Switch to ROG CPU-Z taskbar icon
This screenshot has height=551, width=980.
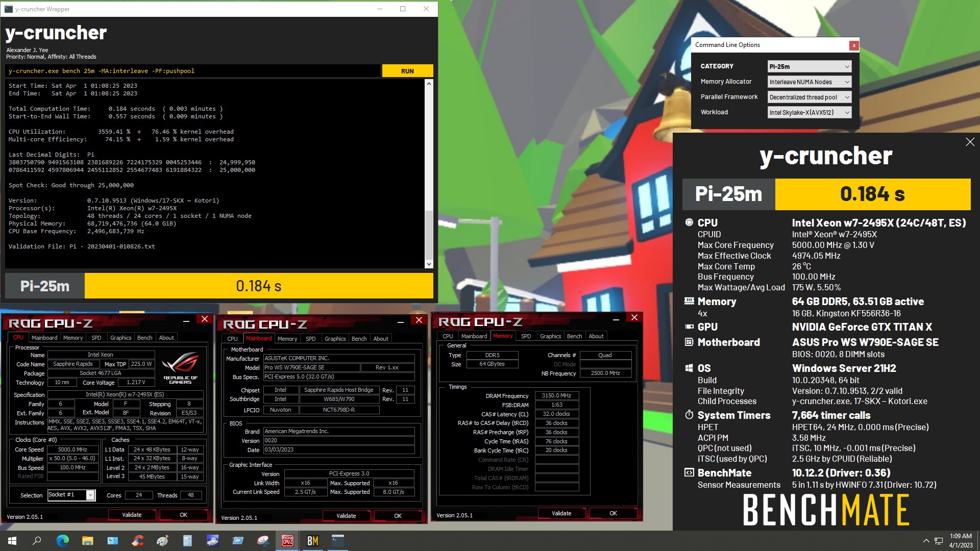click(x=288, y=541)
